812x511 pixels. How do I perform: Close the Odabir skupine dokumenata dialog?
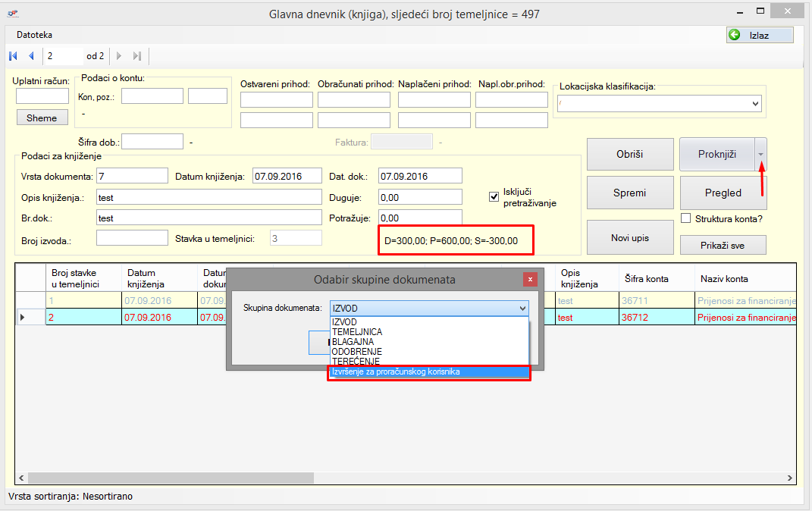point(530,280)
